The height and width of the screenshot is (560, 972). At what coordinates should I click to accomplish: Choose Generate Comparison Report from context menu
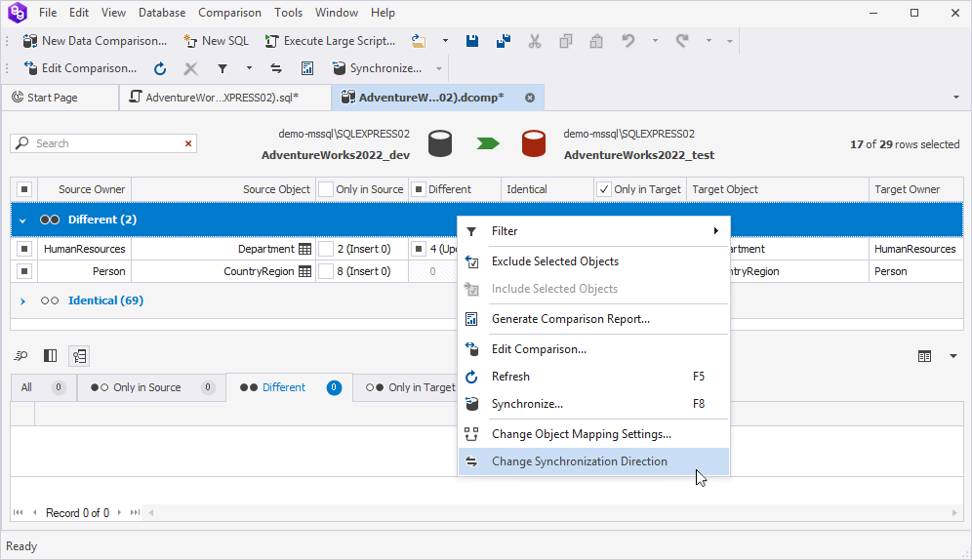click(x=570, y=319)
